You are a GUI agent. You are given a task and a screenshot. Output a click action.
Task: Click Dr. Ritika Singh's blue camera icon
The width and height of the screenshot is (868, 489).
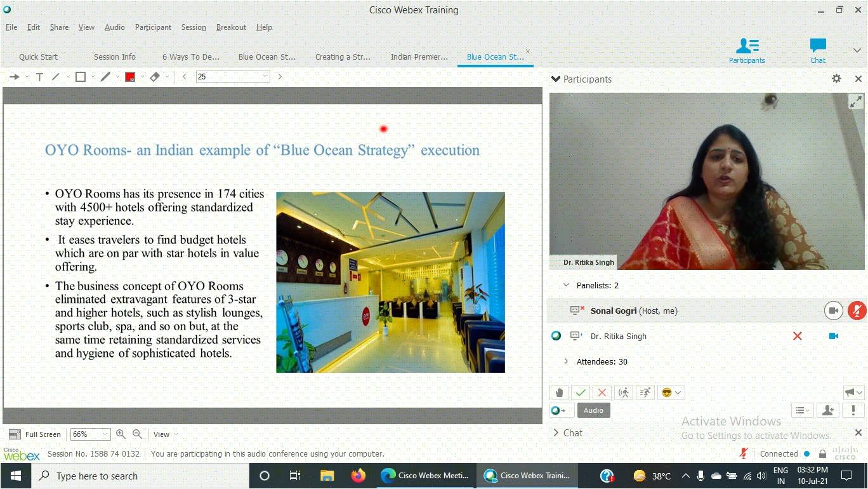[834, 336]
